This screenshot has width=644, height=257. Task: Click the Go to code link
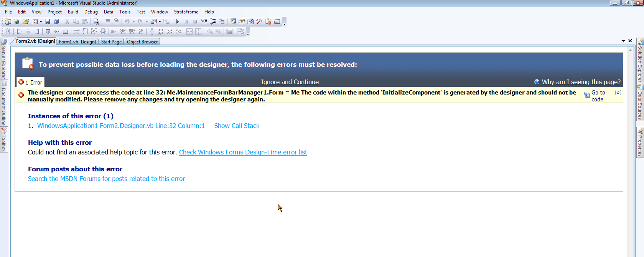pos(598,96)
